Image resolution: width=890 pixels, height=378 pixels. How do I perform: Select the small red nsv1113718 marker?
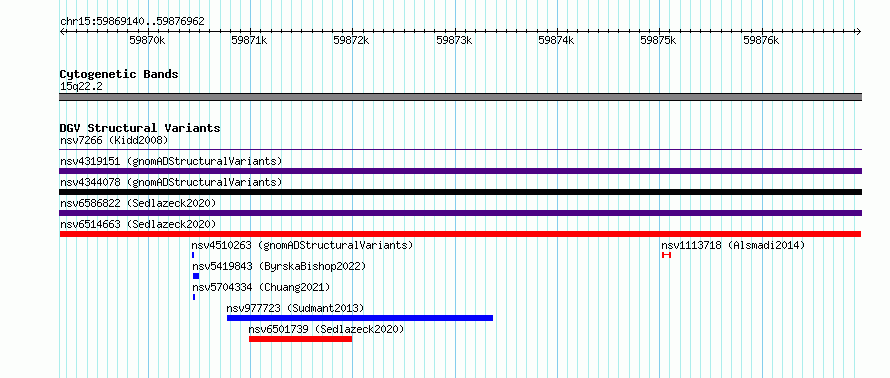pos(666,255)
